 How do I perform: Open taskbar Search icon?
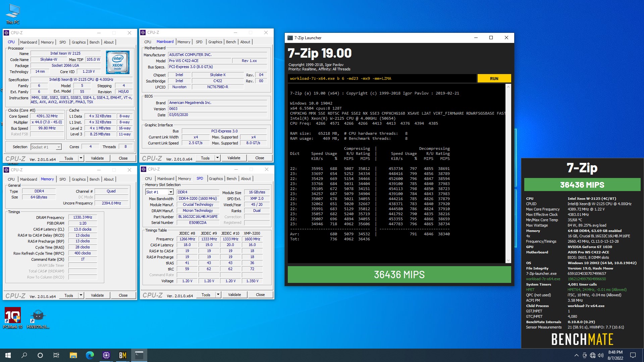coord(24,355)
